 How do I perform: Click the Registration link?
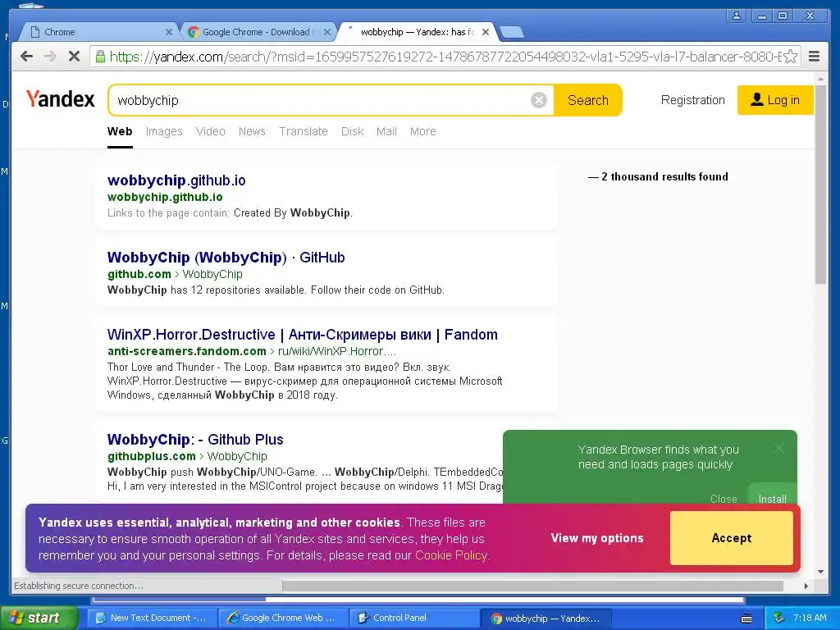click(692, 100)
